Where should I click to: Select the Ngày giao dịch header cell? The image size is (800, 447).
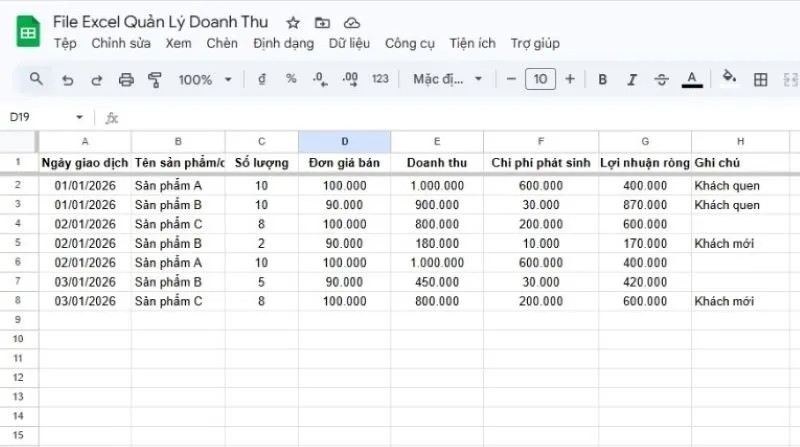click(x=85, y=163)
